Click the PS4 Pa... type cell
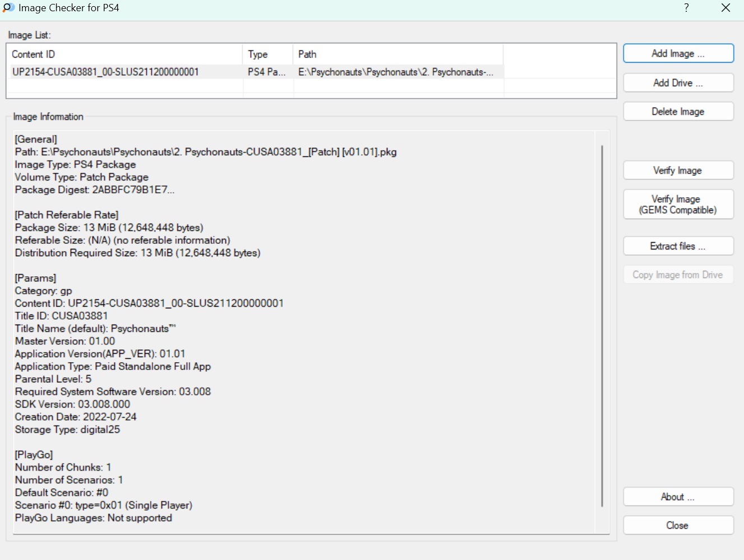Viewport: 744px width, 560px height. tap(267, 72)
